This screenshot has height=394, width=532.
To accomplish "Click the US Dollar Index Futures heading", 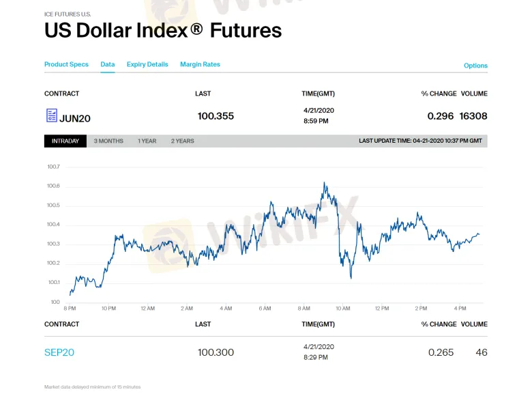I will [x=163, y=30].
